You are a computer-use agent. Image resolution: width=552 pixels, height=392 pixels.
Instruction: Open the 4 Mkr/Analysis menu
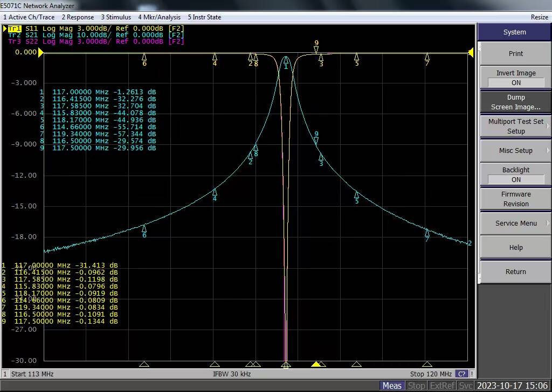(159, 17)
